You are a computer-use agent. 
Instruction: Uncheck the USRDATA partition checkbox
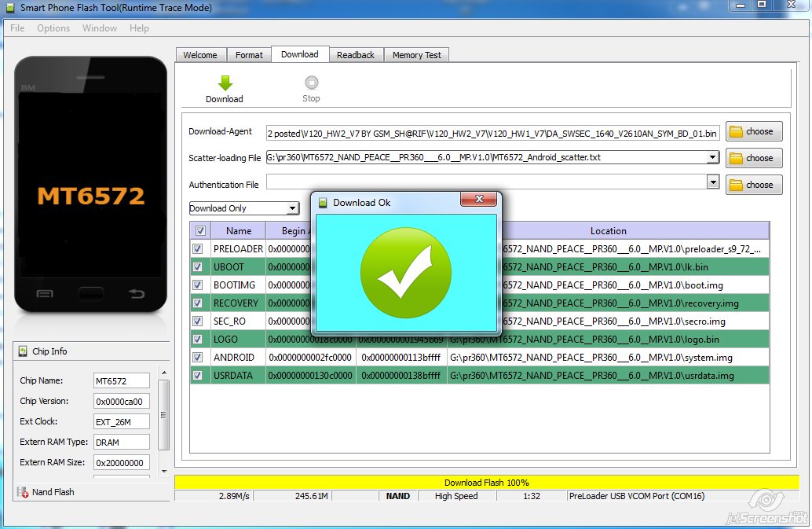pos(197,376)
